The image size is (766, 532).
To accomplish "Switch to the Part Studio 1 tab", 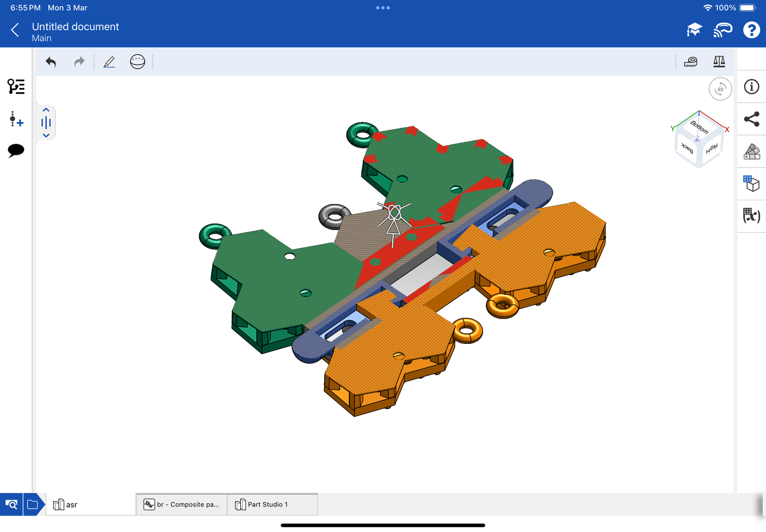I will point(272,504).
